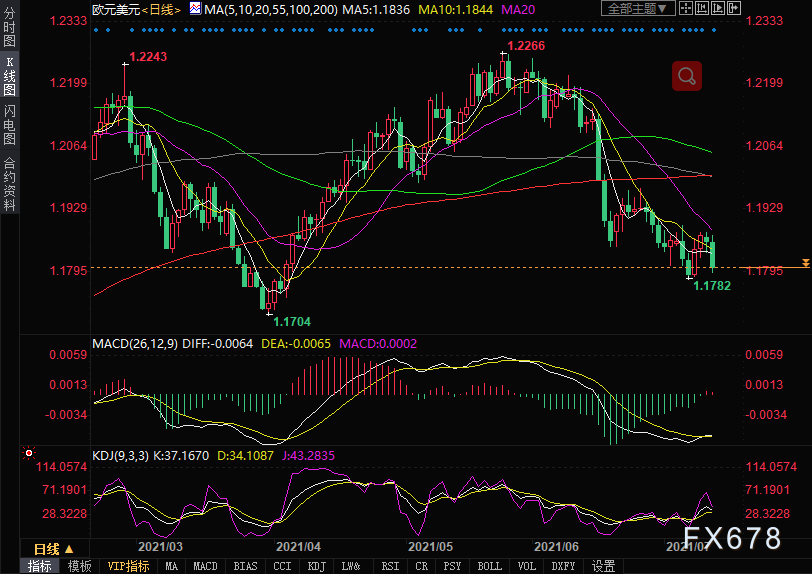
Task: Open 合约资料 in the sidebar
Action: [x=9, y=183]
